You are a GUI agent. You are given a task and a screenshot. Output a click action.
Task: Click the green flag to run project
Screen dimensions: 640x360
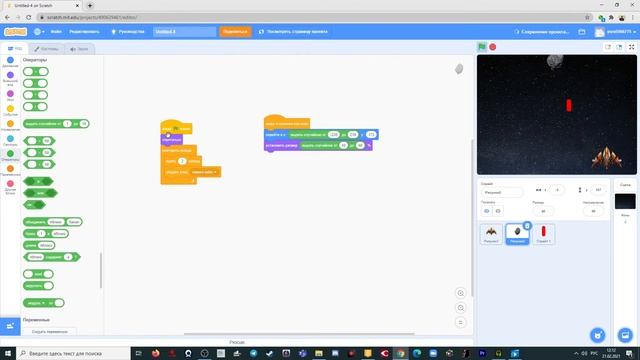(x=482, y=47)
